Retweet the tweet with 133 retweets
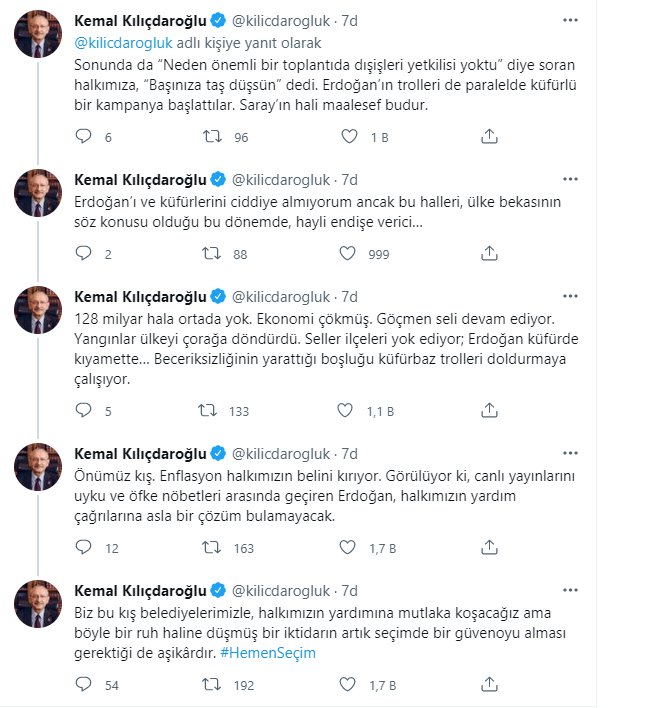The image size is (652, 708). point(208,410)
